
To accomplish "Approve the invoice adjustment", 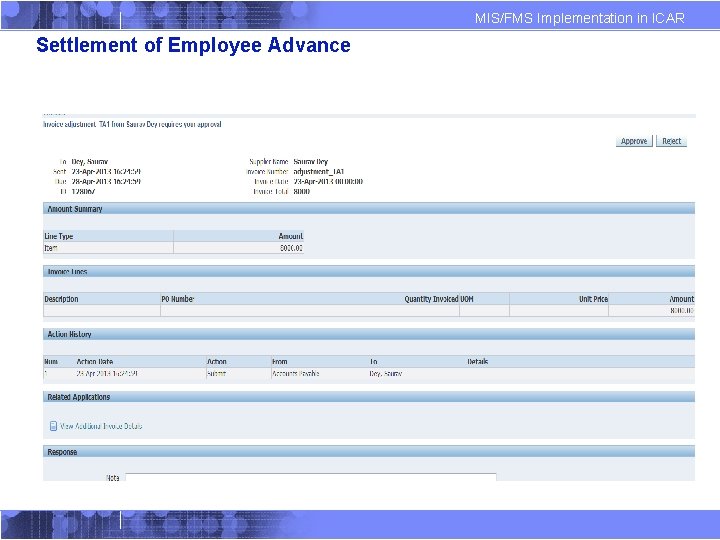I will (x=634, y=141).
